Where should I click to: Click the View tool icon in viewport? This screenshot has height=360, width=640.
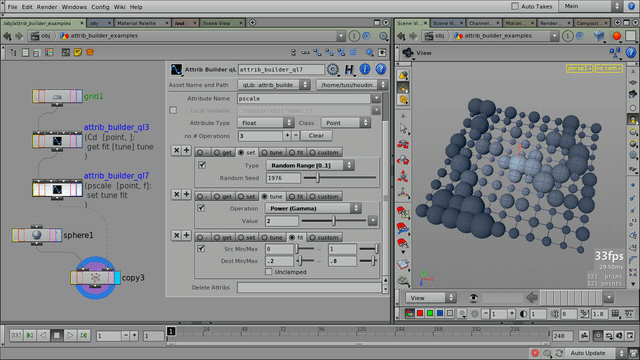coord(408,53)
